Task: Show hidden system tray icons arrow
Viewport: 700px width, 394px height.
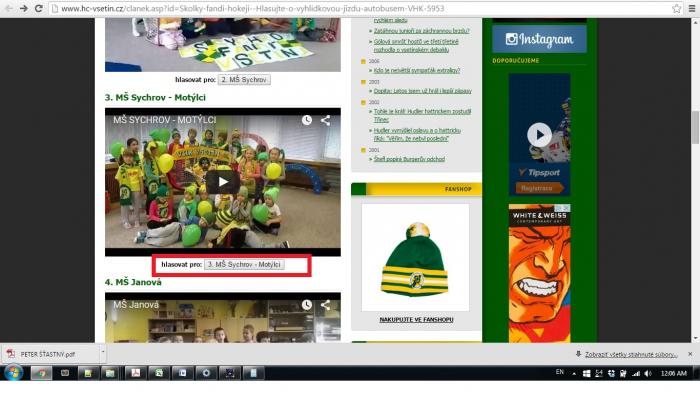Action: [574, 373]
